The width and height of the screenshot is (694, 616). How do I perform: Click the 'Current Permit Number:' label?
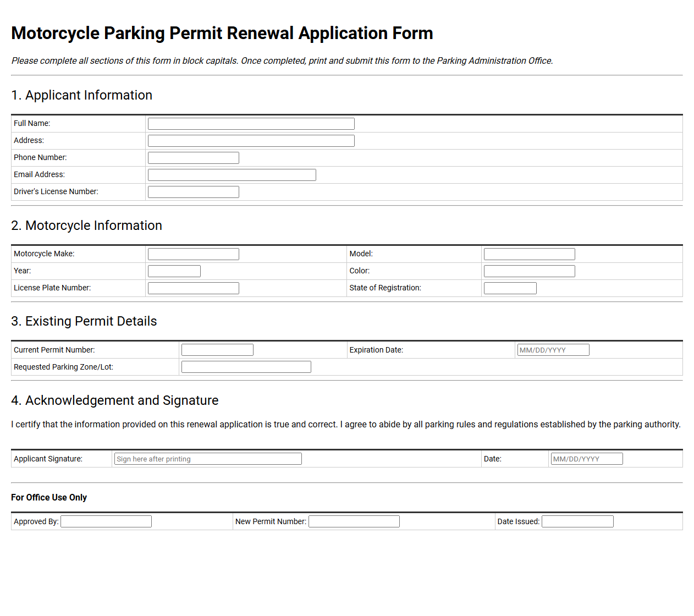[x=54, y=350]
